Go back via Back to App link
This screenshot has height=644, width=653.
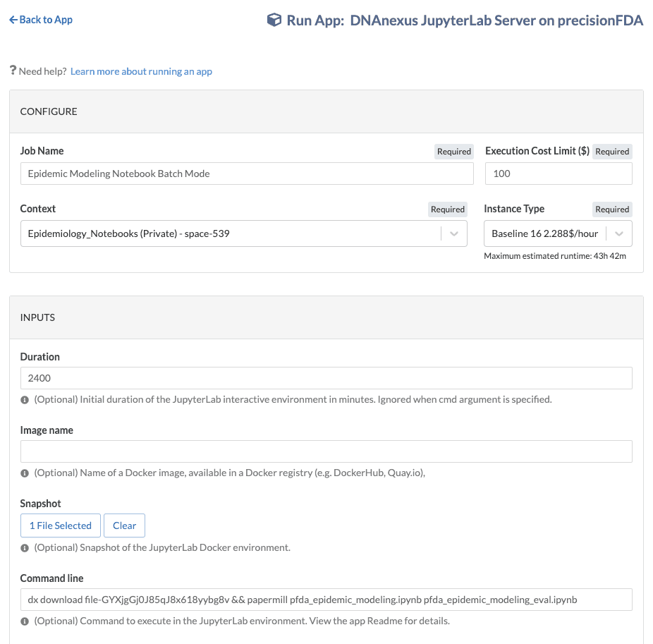41,20
